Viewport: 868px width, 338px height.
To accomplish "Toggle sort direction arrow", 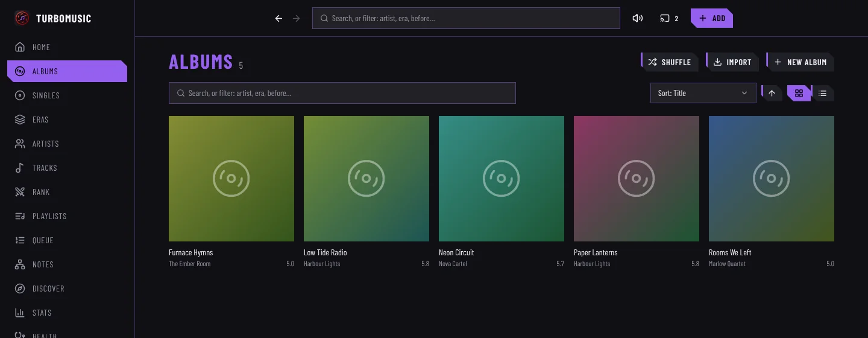I will 772,93.
